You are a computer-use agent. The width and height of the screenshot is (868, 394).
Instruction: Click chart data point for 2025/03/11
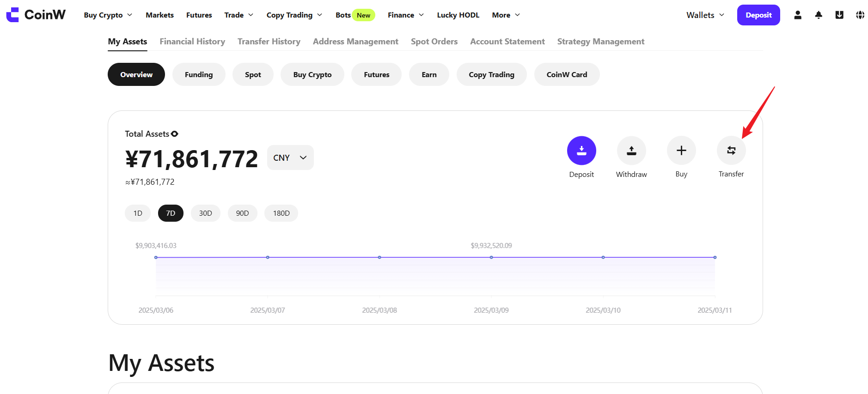(715, 257)
